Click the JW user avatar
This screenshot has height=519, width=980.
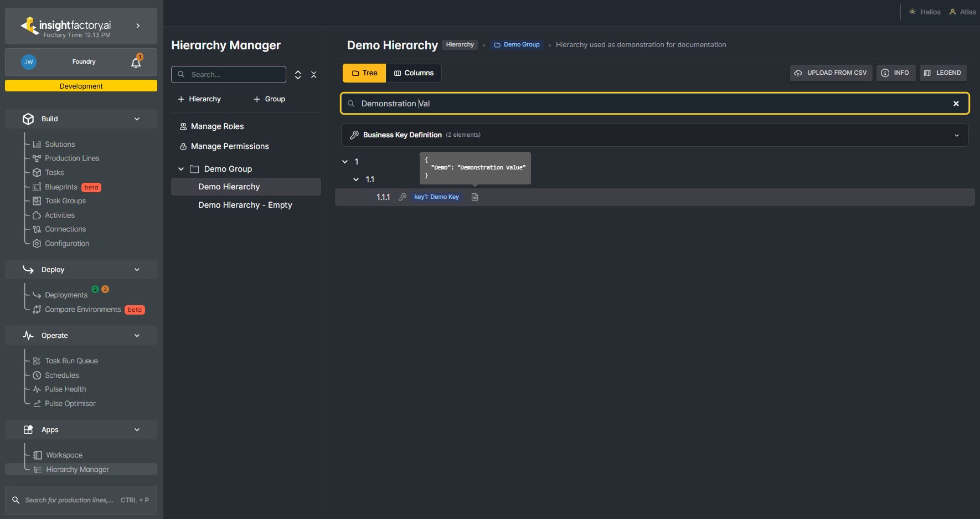pyautogui.click(x=29, y=62)
